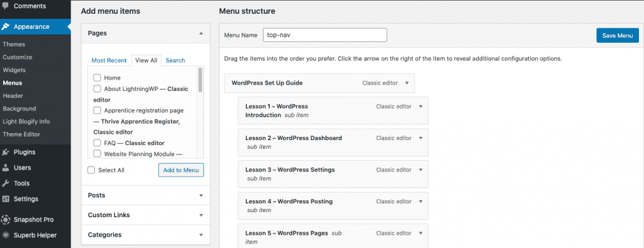The width and height of the screenshot is (644, 248).
Task: Open the Settings menu label
Action: [x=26, y=199]
